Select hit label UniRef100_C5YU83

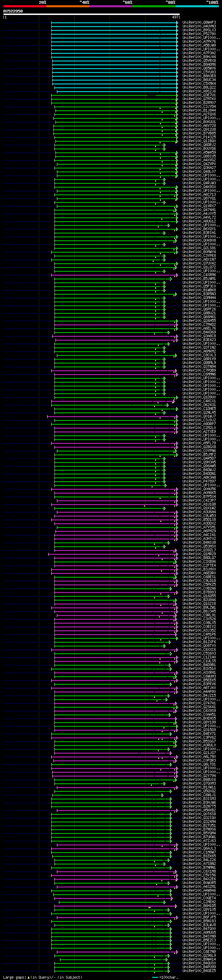pyautogui.click(x=199, y=72)
